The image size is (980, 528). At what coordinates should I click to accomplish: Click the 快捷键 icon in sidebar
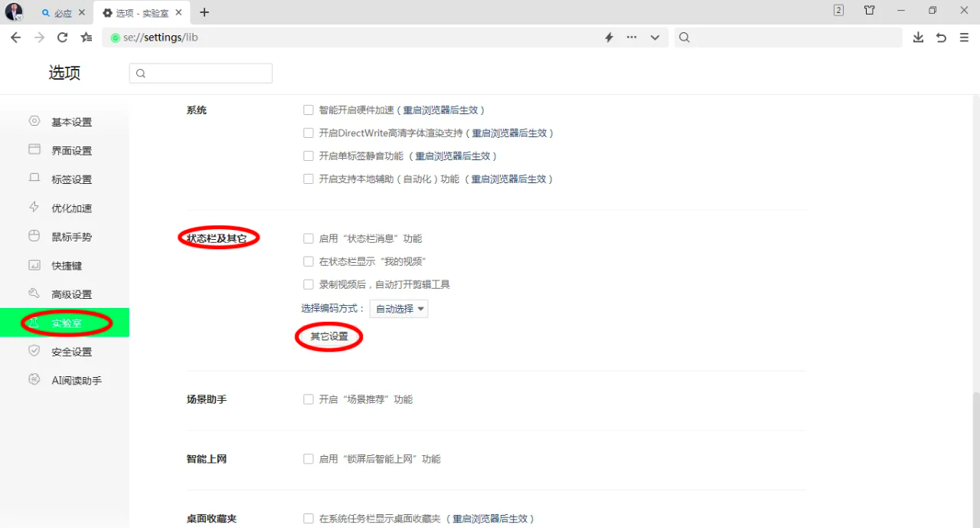(34, 265)
